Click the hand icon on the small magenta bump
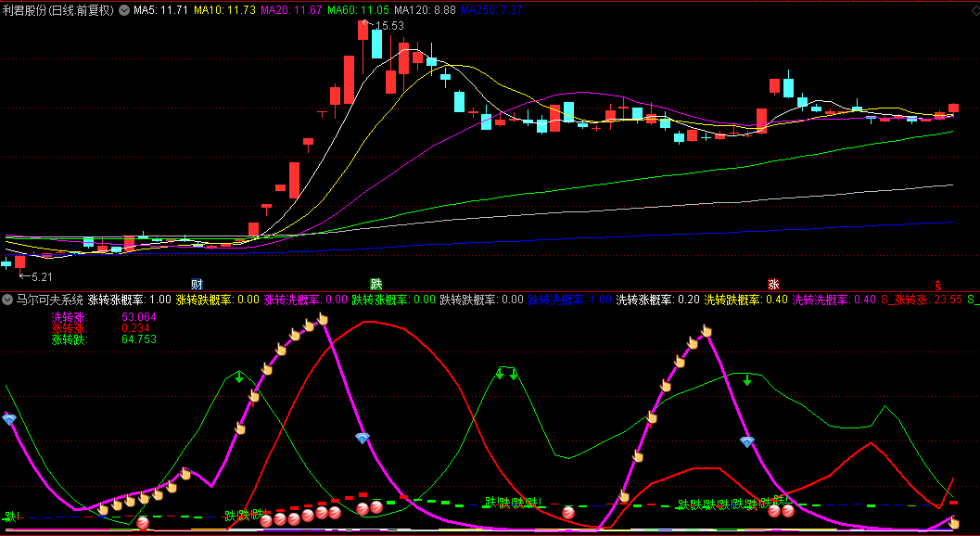The width and height of the screenshot is (980, 536). coord(185,474)
